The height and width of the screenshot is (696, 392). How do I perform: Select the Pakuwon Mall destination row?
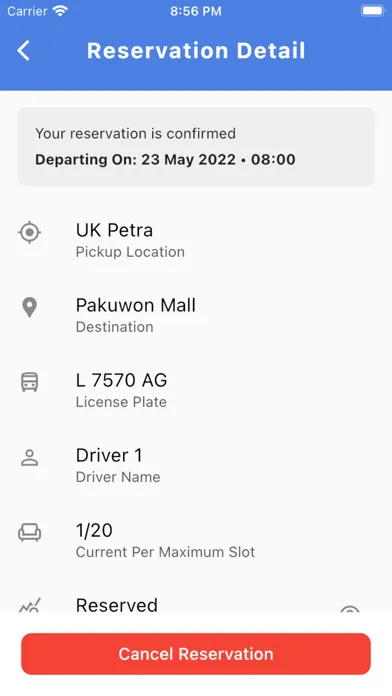click(x=196, y=315)
